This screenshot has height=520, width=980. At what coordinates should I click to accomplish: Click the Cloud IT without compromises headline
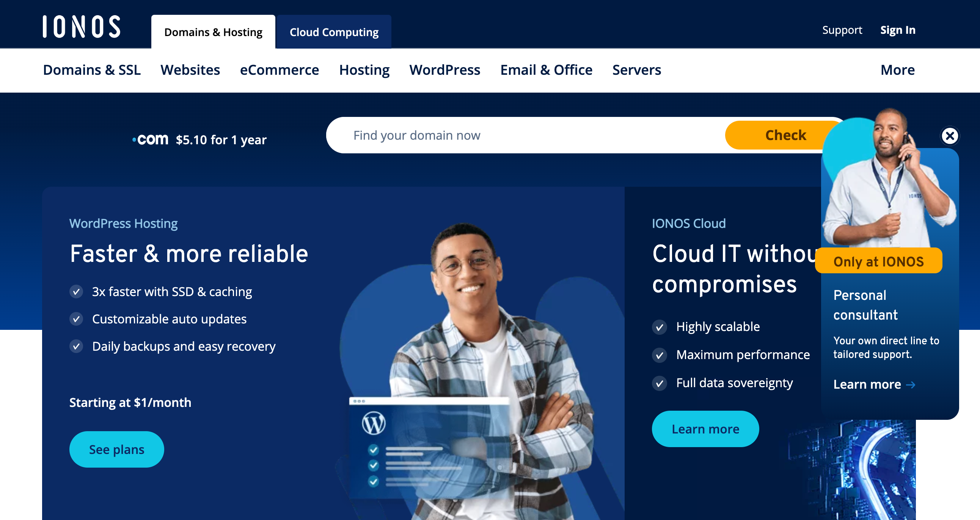click(734, 269)
